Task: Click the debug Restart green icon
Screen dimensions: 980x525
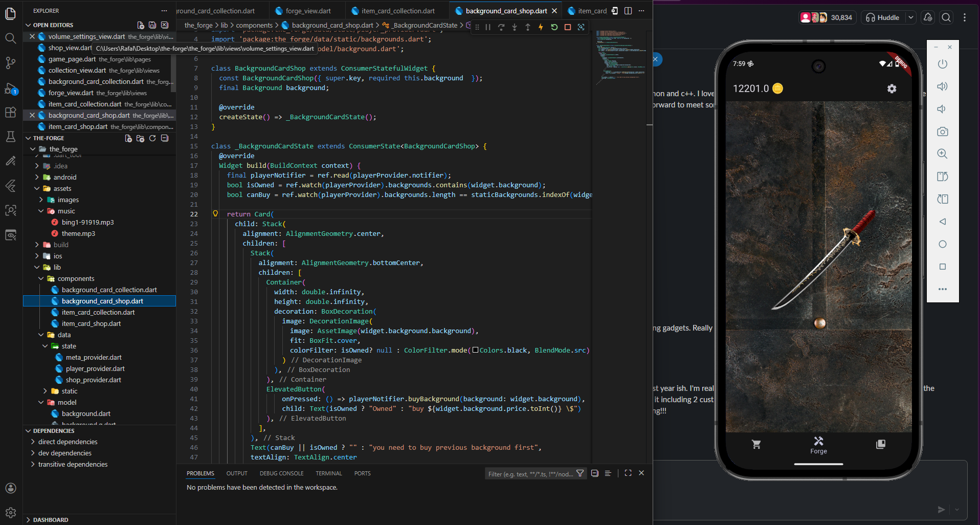Action: (554, 27)
